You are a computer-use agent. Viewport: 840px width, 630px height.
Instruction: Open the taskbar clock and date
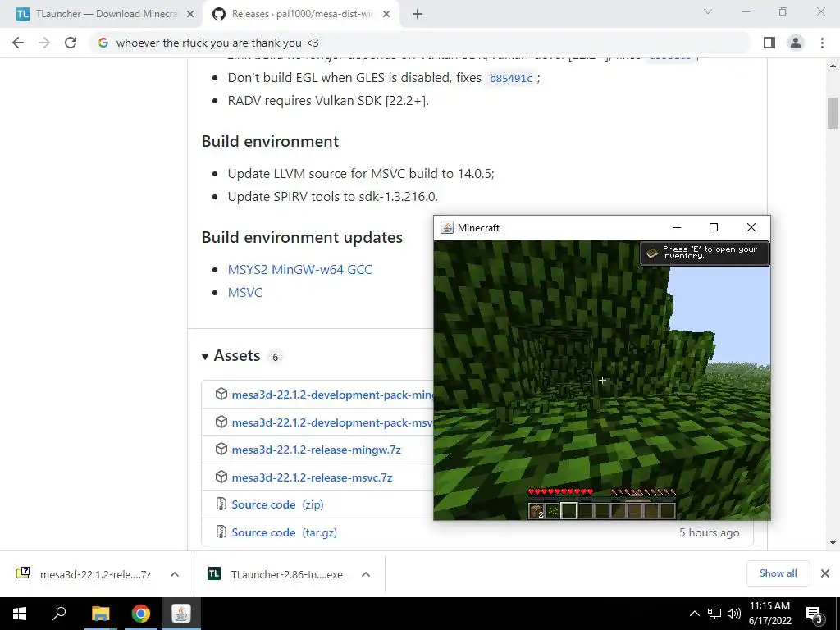point(769,614)
